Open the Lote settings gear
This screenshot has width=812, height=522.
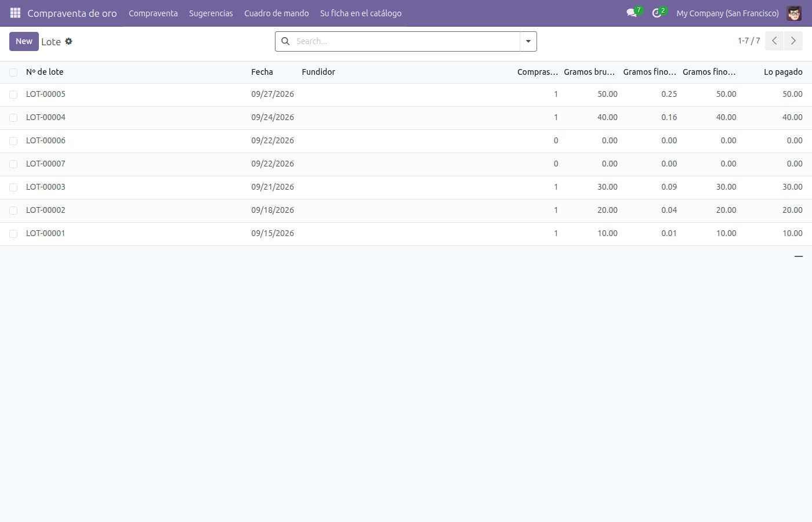coord(68,41)
